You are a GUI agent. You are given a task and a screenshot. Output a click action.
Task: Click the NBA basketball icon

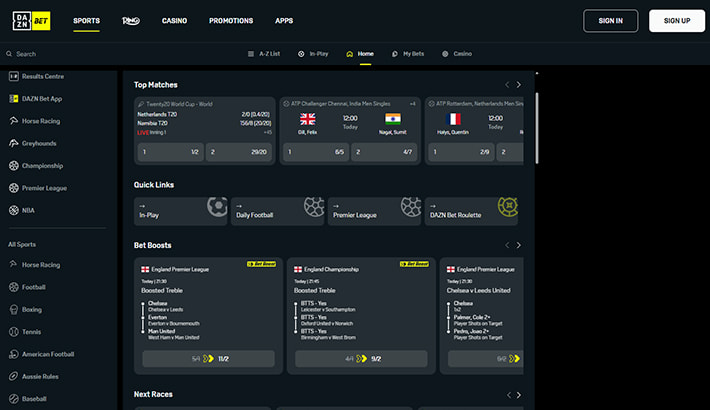(14, 210)
